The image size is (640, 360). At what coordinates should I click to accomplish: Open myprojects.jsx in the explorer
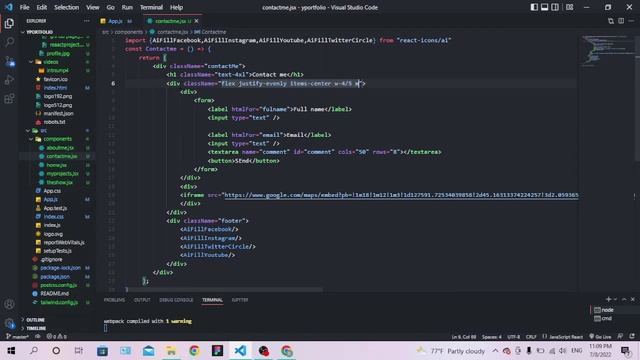point(62,173)
